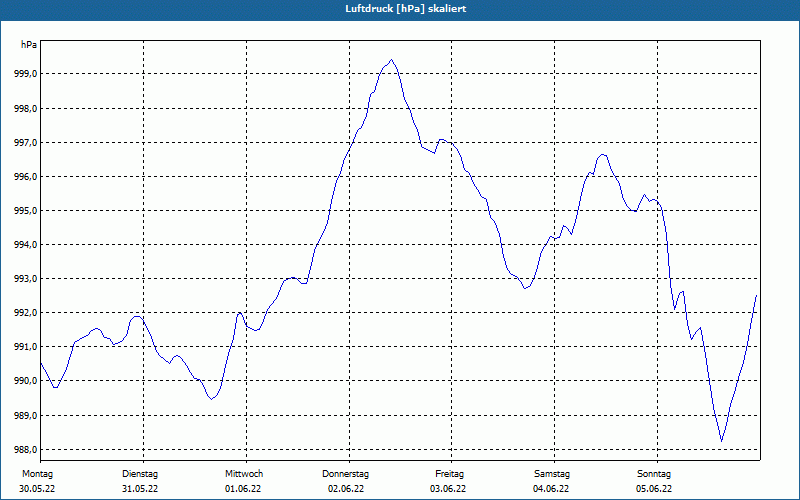Click the 'Mittwoch' day label
Screen dimensions: 800x500
[x=244, y=474]
